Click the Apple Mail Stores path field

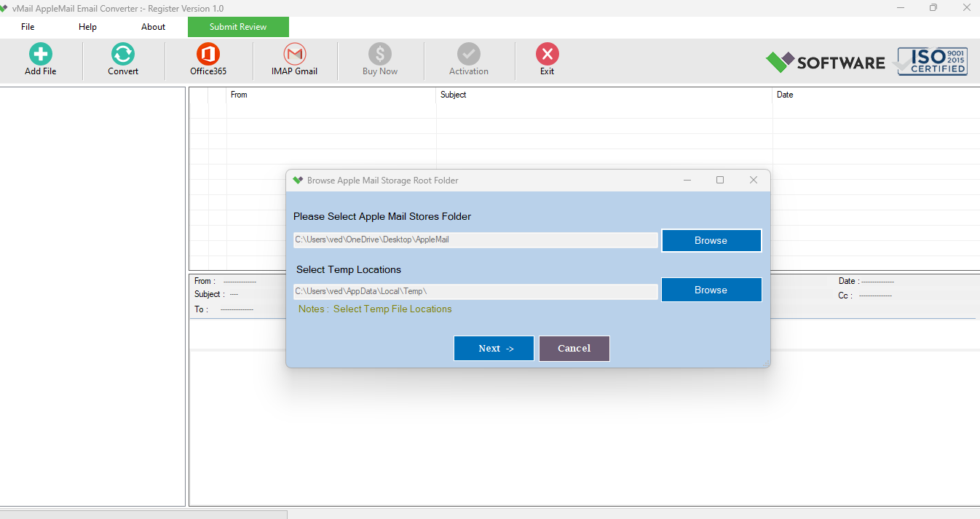(x=475, y=239)
